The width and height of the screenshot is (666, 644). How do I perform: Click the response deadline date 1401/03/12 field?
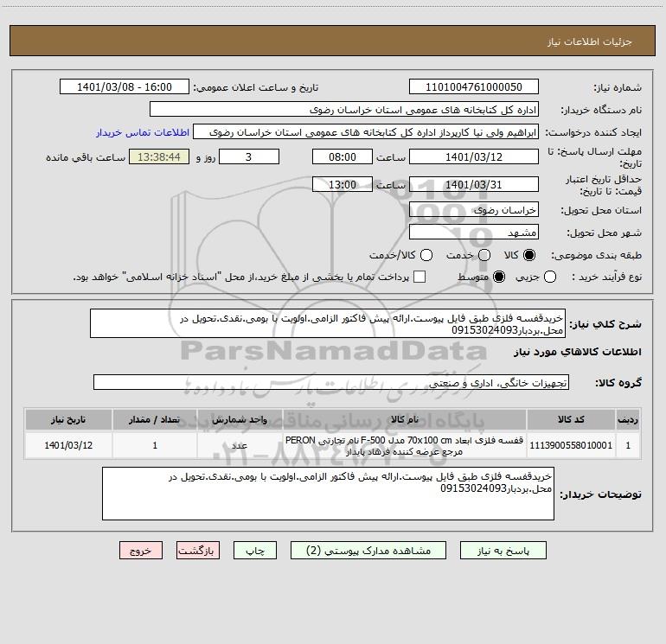[474, 156]
